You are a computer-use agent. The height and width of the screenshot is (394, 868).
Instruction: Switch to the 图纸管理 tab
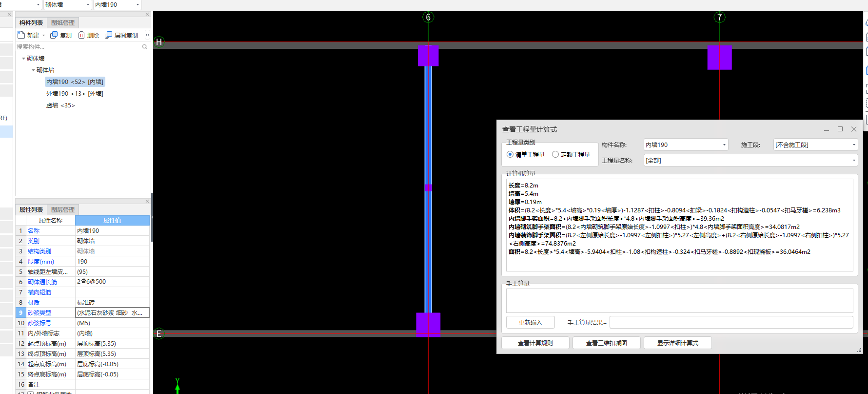pos(63,23)
